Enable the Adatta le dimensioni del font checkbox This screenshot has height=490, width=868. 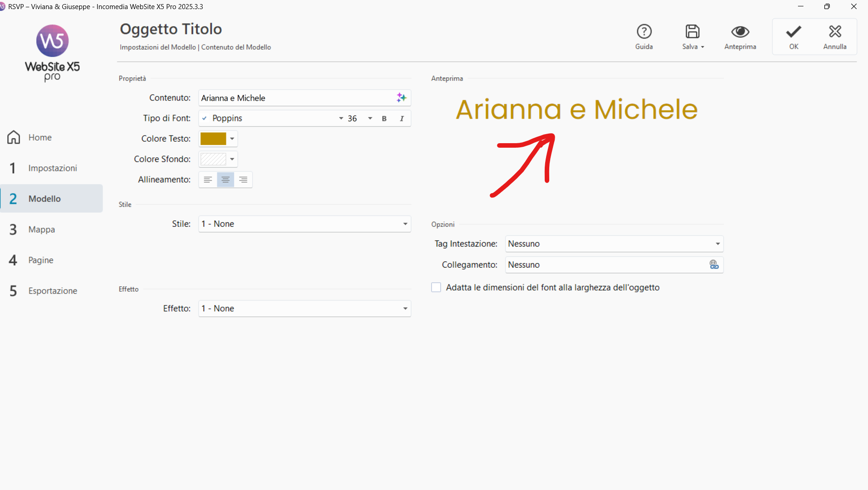(436, 287)
